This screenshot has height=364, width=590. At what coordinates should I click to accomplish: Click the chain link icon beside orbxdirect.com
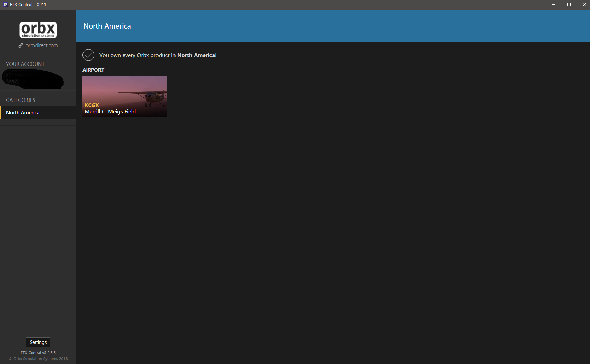pos(21,45)
